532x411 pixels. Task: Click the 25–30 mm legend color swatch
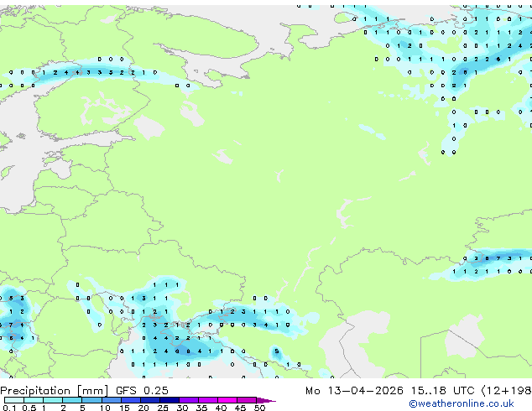(169, 400)
